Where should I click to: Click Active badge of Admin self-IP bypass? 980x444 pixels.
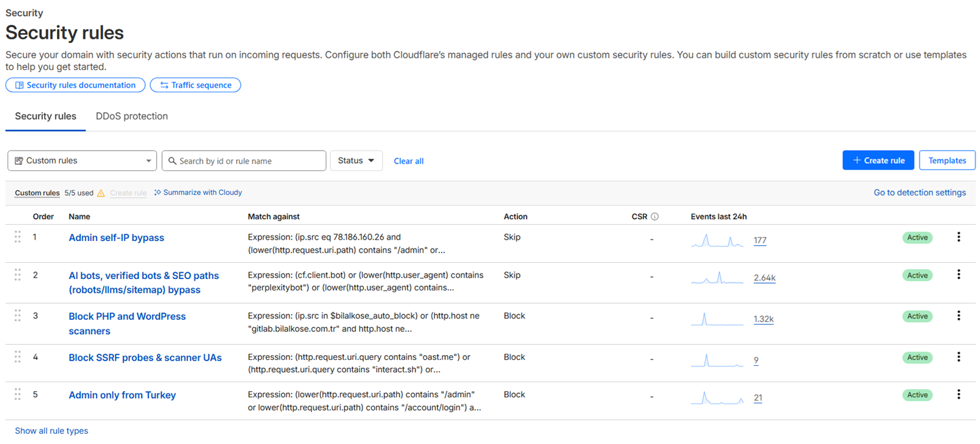(917, 238)
